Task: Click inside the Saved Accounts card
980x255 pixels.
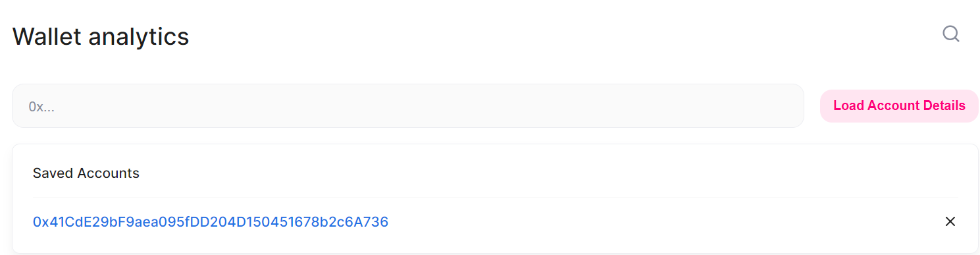Action: tap(495, 198)
